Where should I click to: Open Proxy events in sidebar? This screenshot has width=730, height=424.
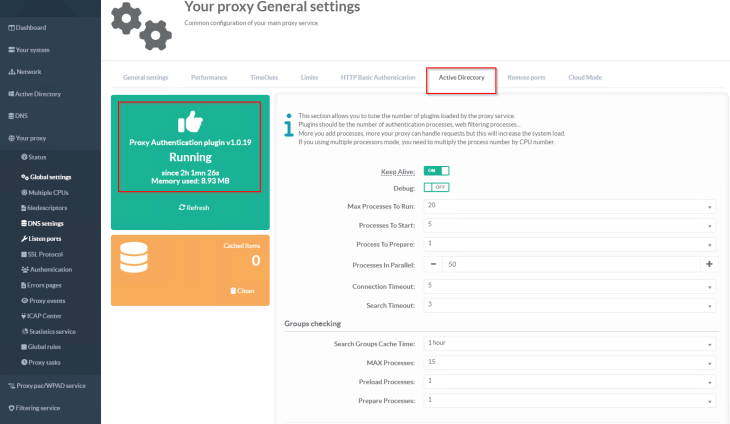47,300
